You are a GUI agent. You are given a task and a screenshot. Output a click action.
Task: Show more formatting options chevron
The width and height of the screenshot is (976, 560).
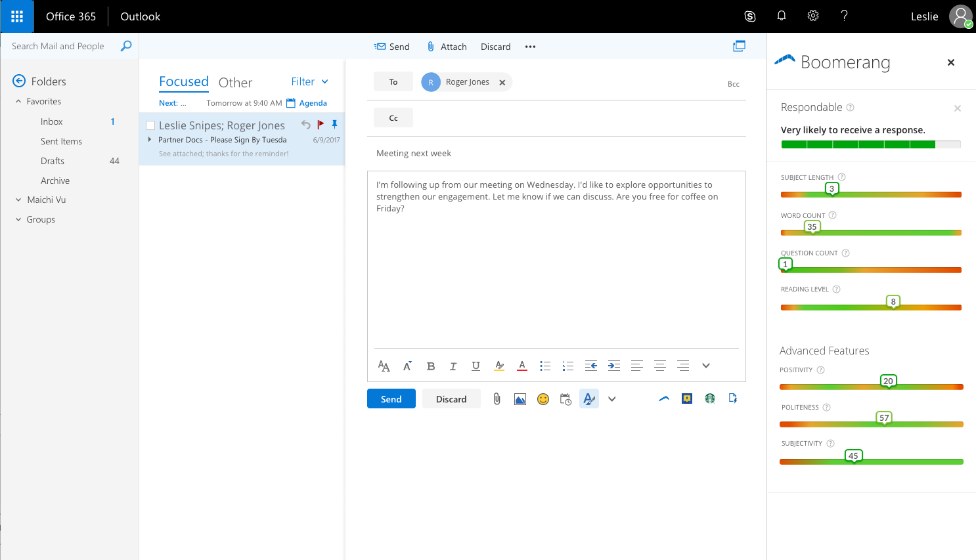coord(706,366)
